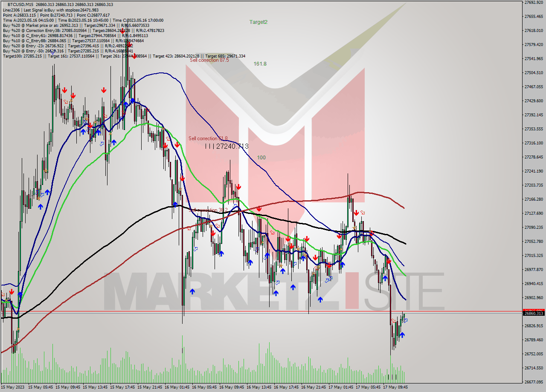Click the 27015.325 price axis label
Image resolution: width=546 pixels, height=392 pixels.
click(x=534, y=255)
